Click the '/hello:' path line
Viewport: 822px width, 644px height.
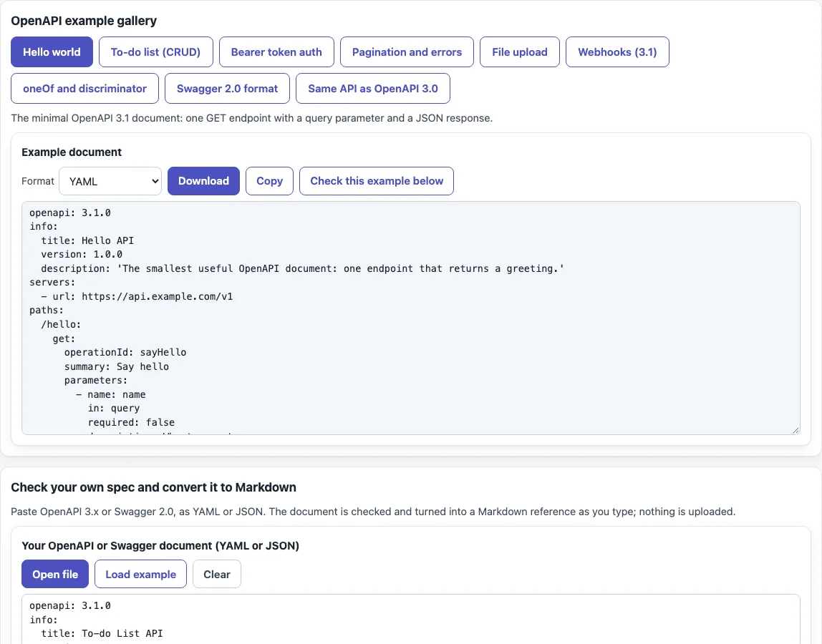(x=61, y=324)
